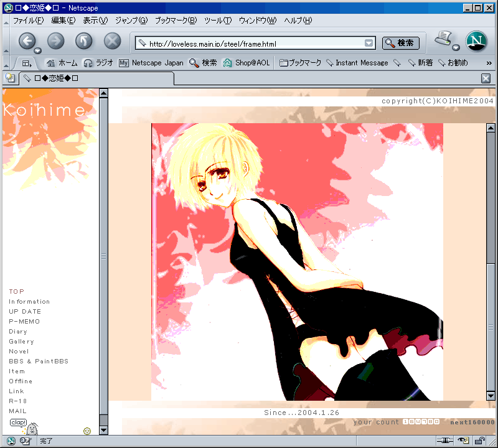Click the お勧め bookmark item

tap(453, 63)
